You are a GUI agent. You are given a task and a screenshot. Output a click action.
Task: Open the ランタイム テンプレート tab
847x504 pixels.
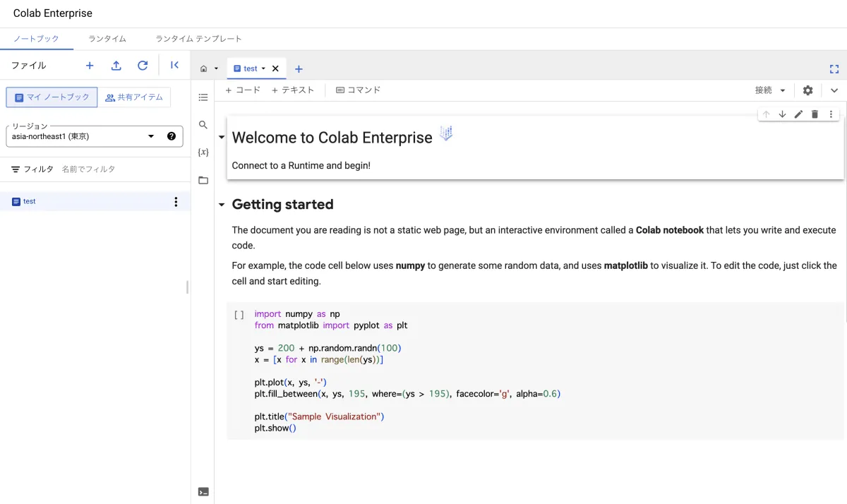pos(198,39)
